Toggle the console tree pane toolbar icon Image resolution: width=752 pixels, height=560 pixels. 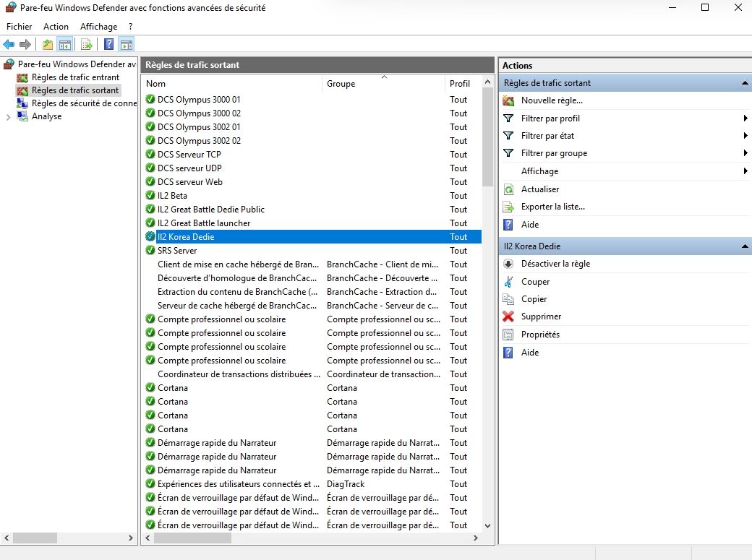[65, 45]
